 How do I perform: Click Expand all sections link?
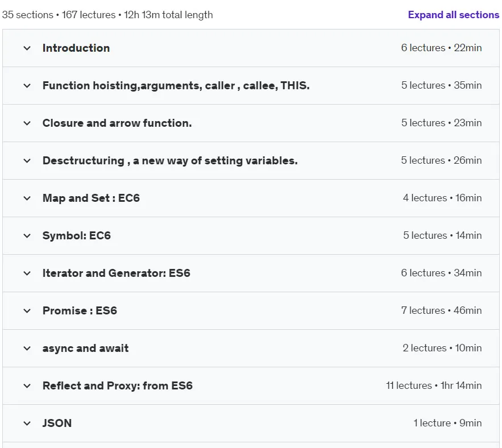click(x=453, y=15)
